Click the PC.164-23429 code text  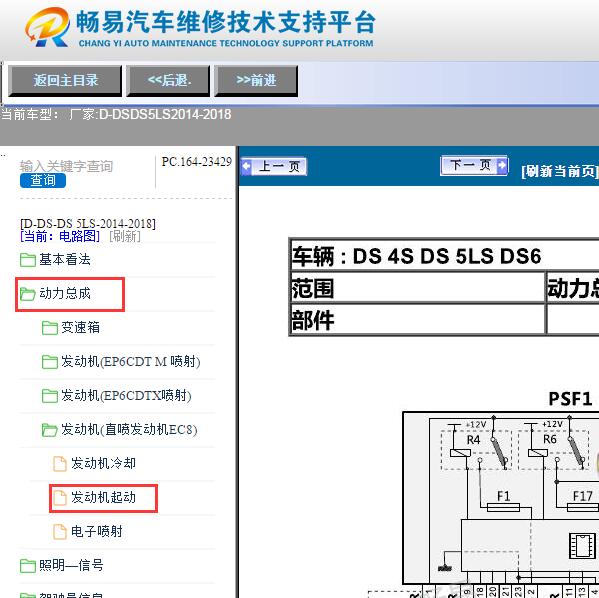(196, 162)
